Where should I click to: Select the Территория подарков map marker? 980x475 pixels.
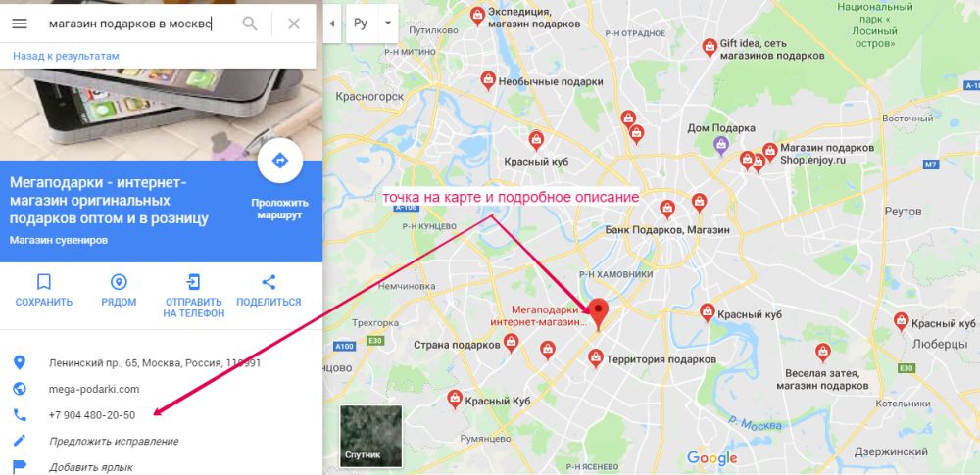point(596,358)
